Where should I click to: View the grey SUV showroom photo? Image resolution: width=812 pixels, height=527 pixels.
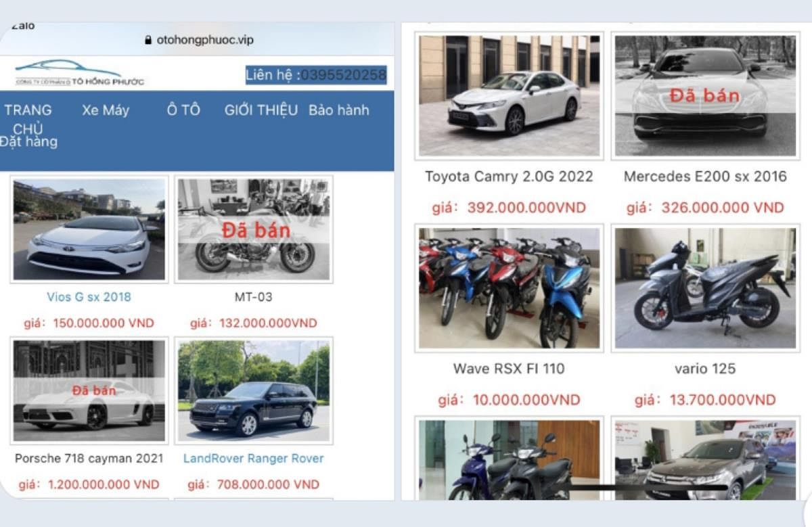[x=705, y=459]
